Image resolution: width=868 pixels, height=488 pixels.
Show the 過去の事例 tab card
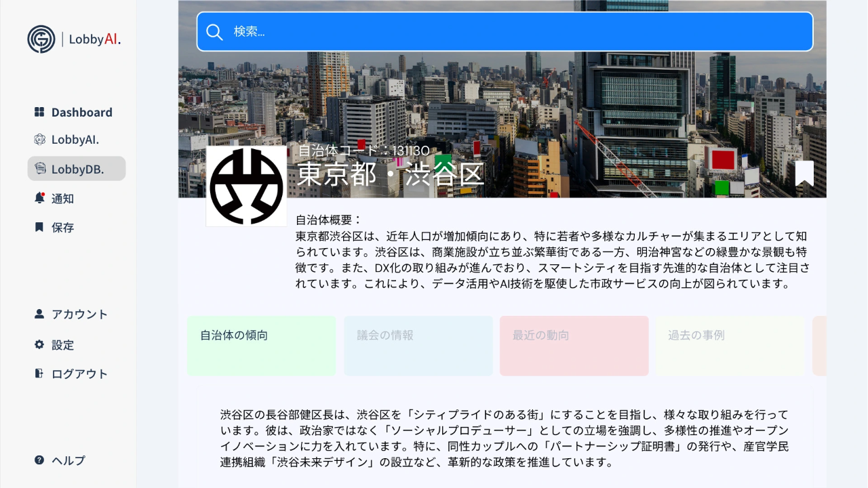[730, 346]
